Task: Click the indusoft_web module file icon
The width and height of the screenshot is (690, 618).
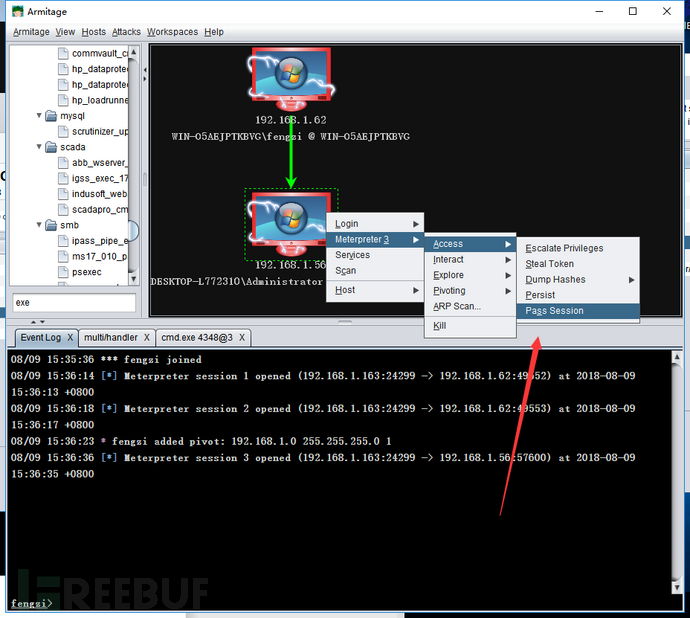Action: [x=63, y=194]
